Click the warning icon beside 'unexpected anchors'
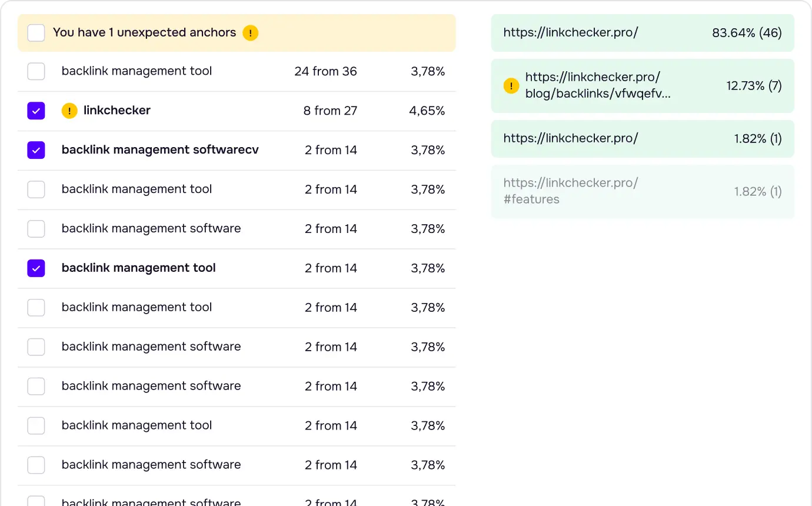This screenshot has width=812, height=506. 251,33
